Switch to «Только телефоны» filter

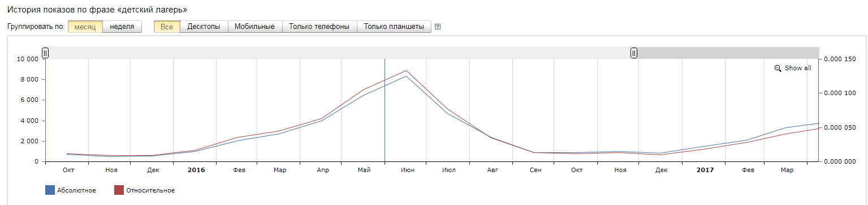[319, 27]
